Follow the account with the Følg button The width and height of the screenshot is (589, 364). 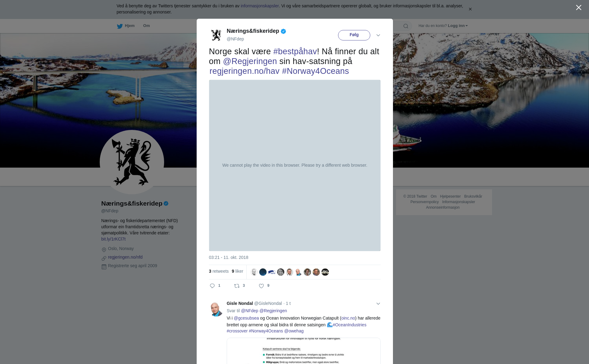pyautogui.click(x=354, y=35)
